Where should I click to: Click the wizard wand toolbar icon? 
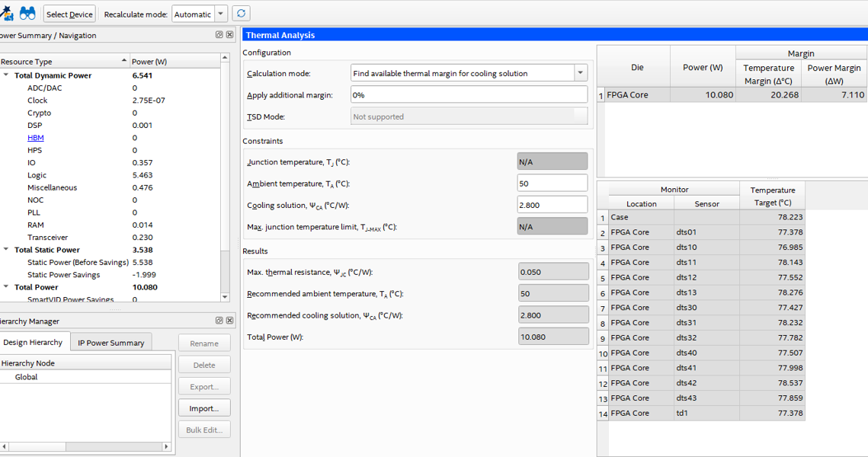6,14
